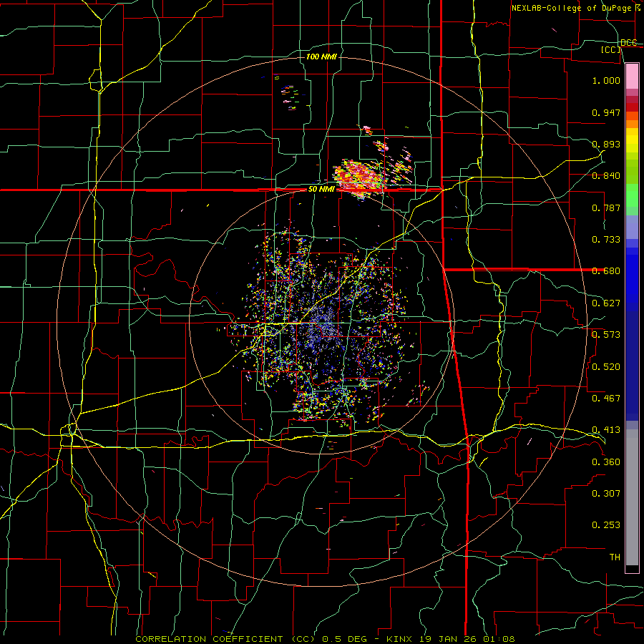Screen dimensions: 644x644
Task: Select the 0.787 scale value
Action: pos(606,208)
